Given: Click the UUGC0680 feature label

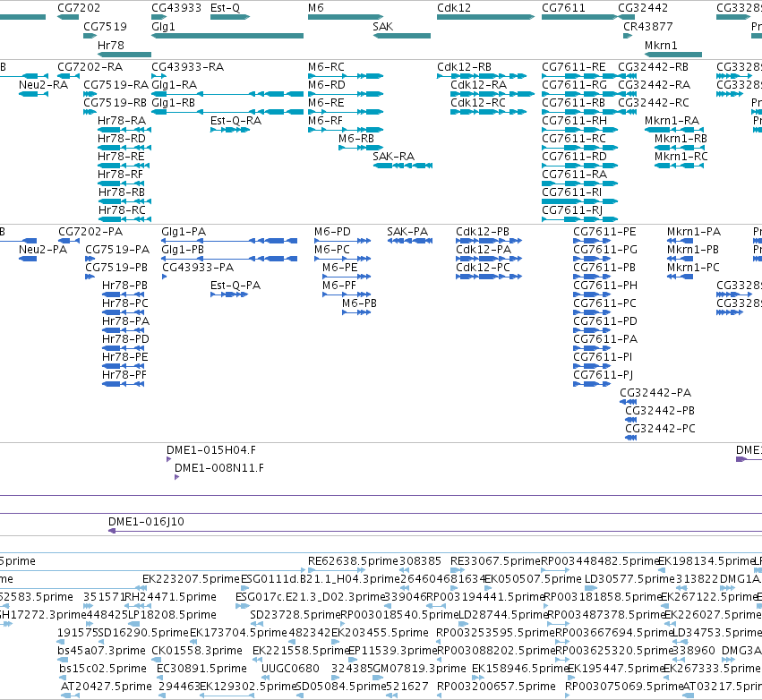Looking at the screenshot, I should click(291, 669).
